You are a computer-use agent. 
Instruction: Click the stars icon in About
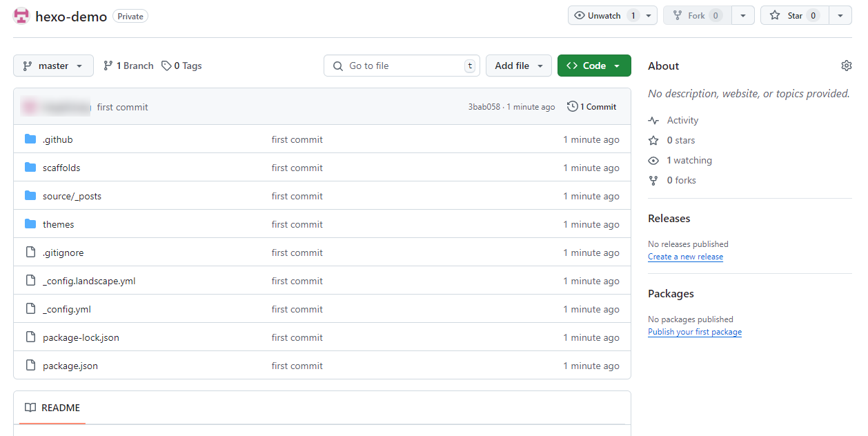point(653,140)
